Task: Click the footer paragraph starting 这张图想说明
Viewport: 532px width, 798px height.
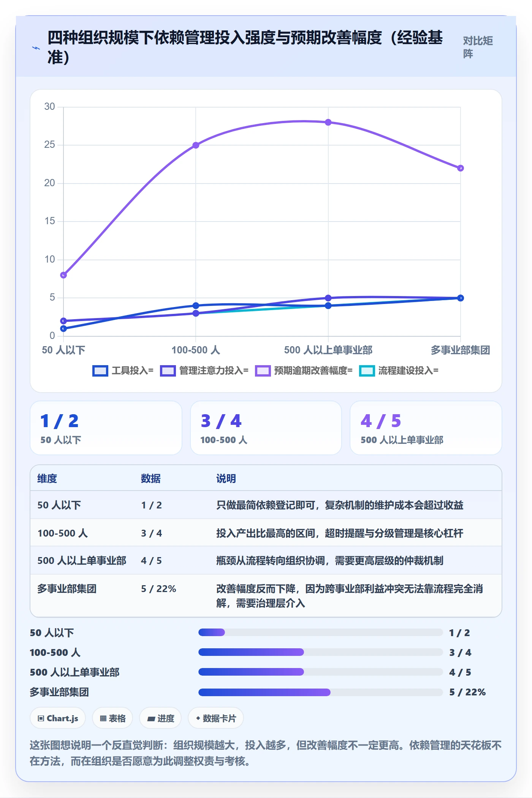Action: [x=266, y=753]
